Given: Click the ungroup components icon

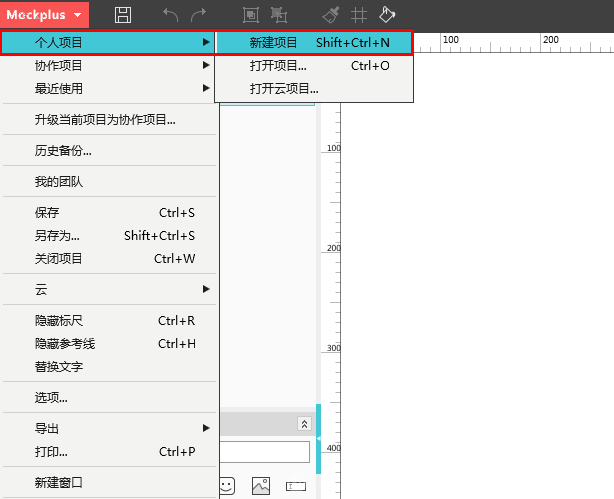Looking at the screenshot, I should [279, 15].
